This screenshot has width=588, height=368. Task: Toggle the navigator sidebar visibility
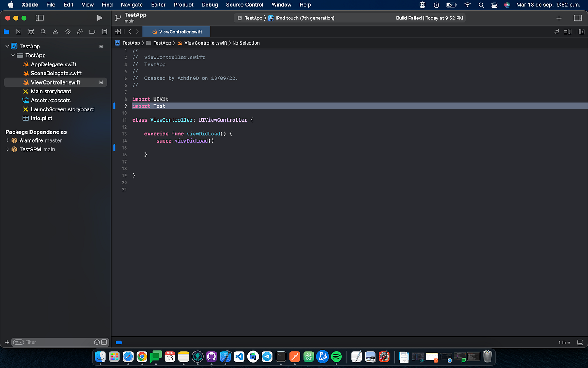(x=39, y=18)
